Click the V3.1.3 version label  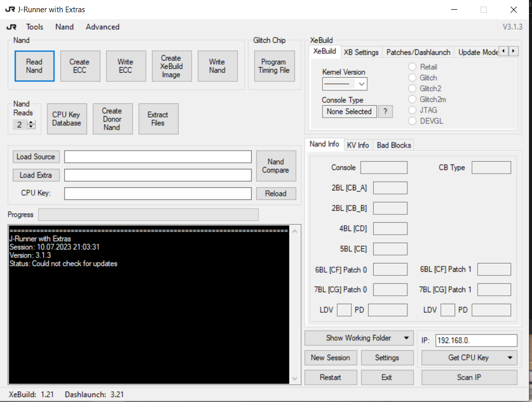[512, 27]
